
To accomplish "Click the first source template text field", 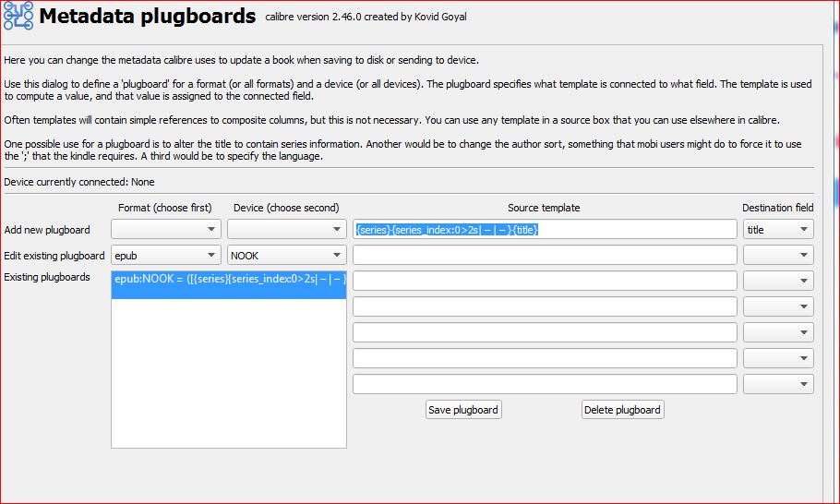I will point(545,229).
